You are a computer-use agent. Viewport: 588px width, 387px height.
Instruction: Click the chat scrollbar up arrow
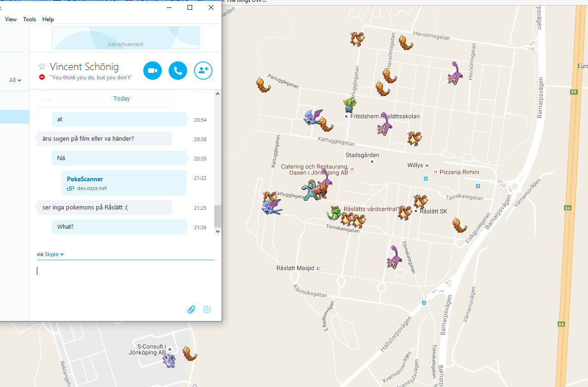(x=218, y=93)
